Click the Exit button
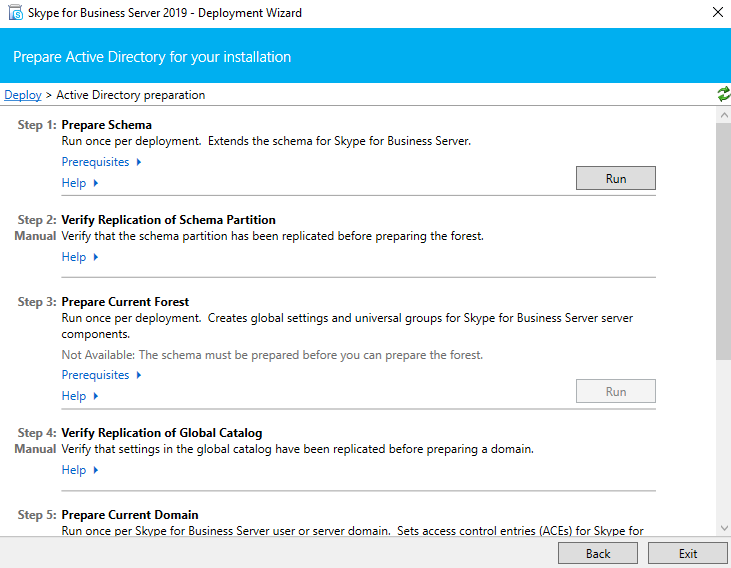The width and height of the screenshot is (731, 568). point(688,554)
